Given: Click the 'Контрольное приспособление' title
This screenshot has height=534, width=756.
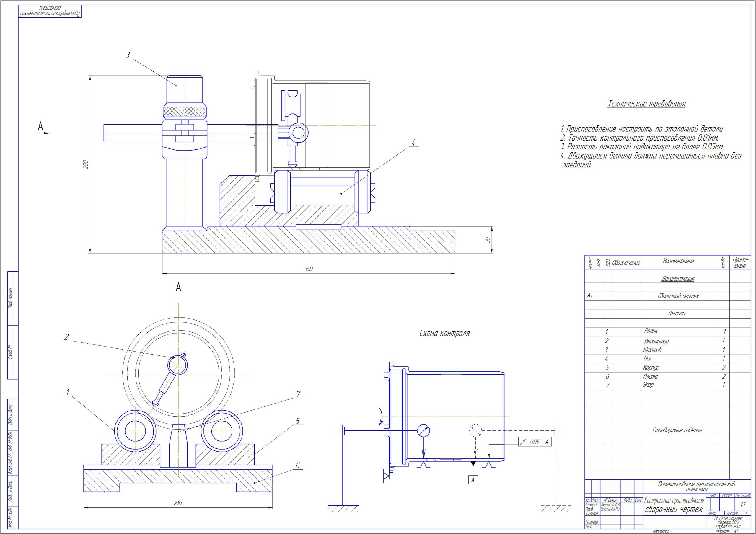Looking at the screenshot, I should pyautogui.click(x=674, y=501).
